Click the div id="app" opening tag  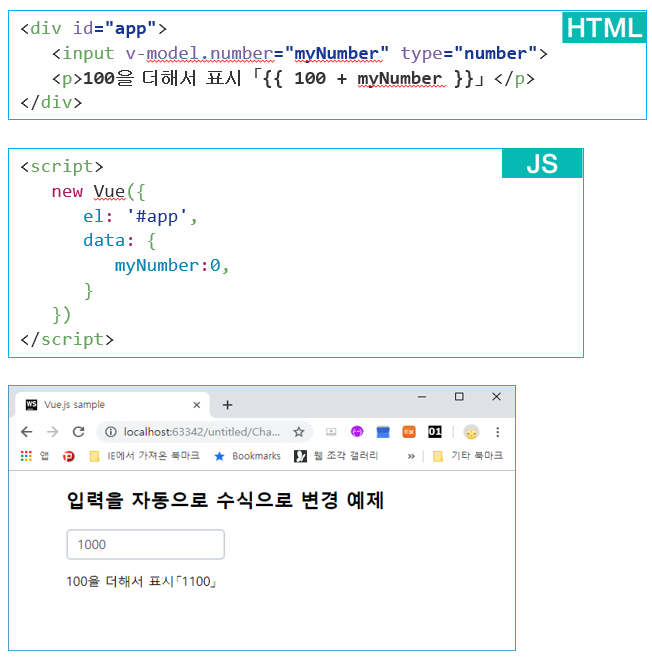click(x=93, y=29)
